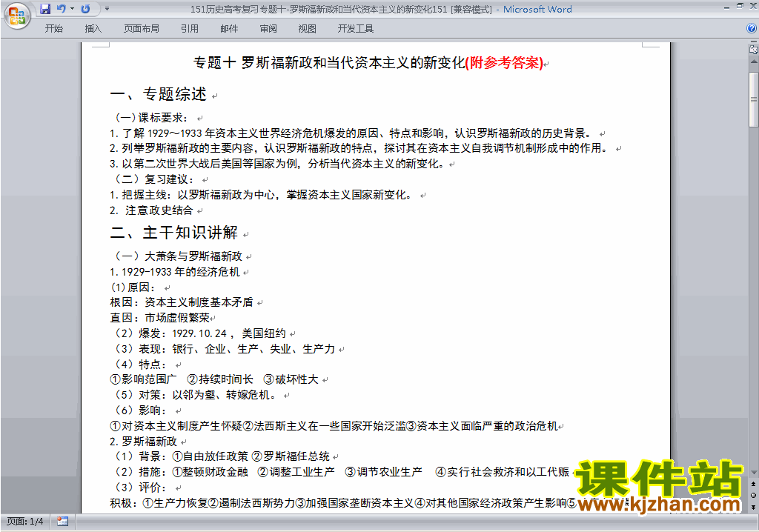Click the line 2. 注意政史结合
This screenshot has height=532, width=759.
[151, 210]
